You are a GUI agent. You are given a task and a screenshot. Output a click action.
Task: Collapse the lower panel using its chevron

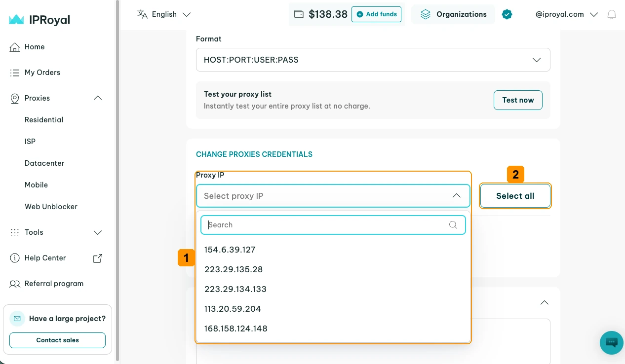(545, 302)
